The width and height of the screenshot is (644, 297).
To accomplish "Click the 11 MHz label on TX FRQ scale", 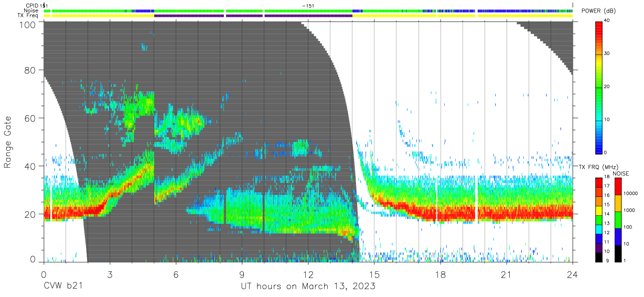I will click(x=607, y=243).
